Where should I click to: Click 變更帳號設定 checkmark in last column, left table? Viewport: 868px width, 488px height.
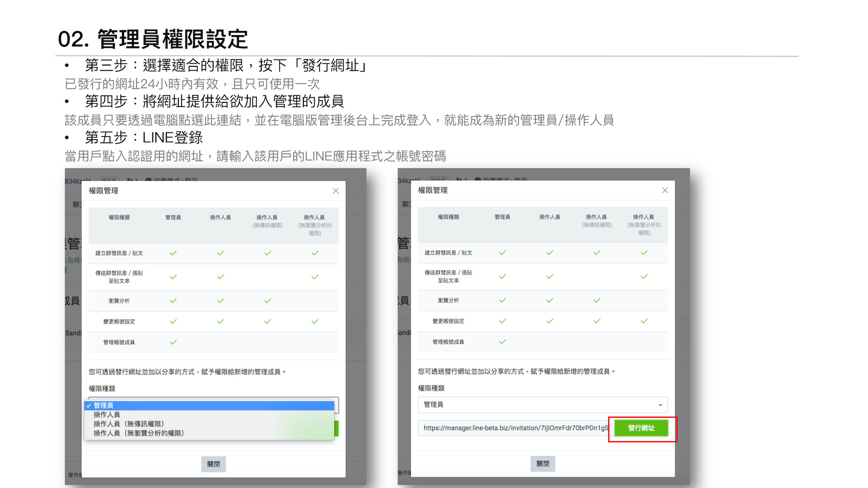click(x=315, y=321)
